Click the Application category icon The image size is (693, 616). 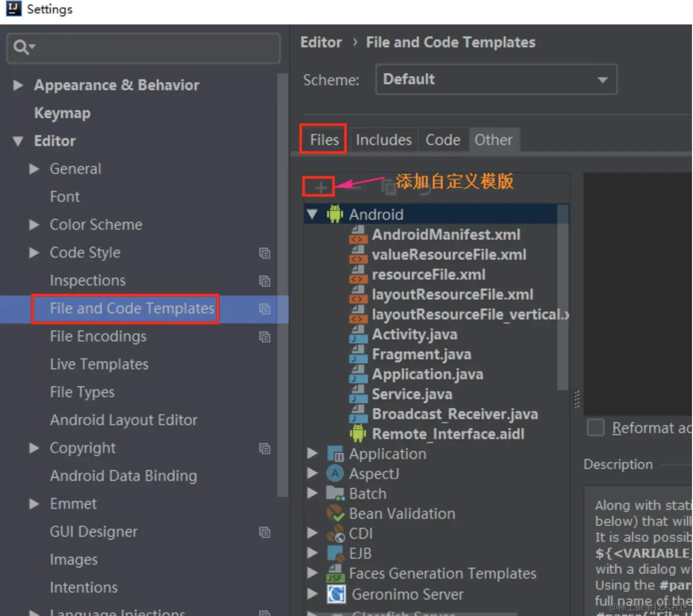(335, 454)
